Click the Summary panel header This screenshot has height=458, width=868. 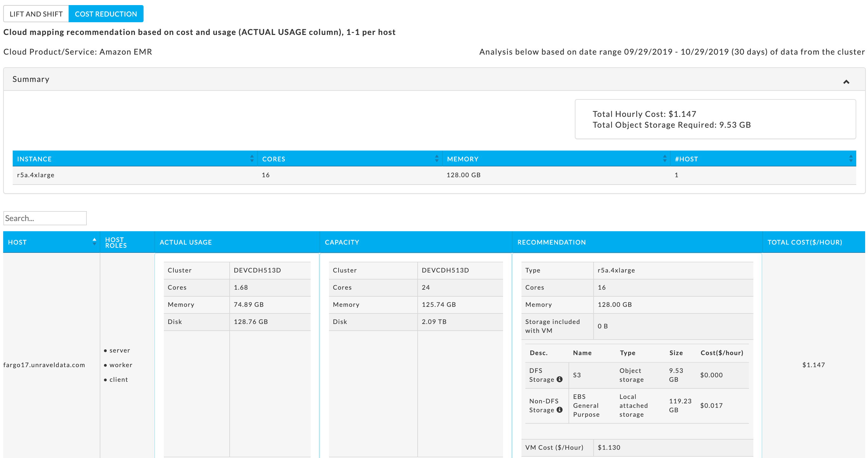[434, 79]
